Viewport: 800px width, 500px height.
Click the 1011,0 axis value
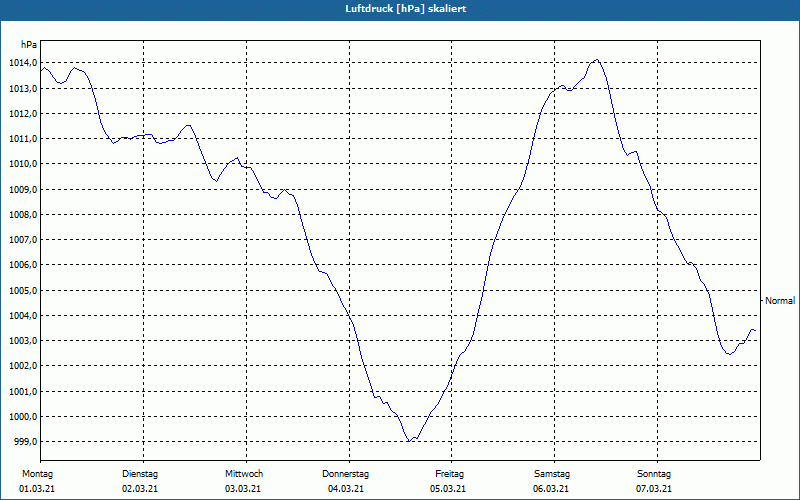[x=23, y=139]
